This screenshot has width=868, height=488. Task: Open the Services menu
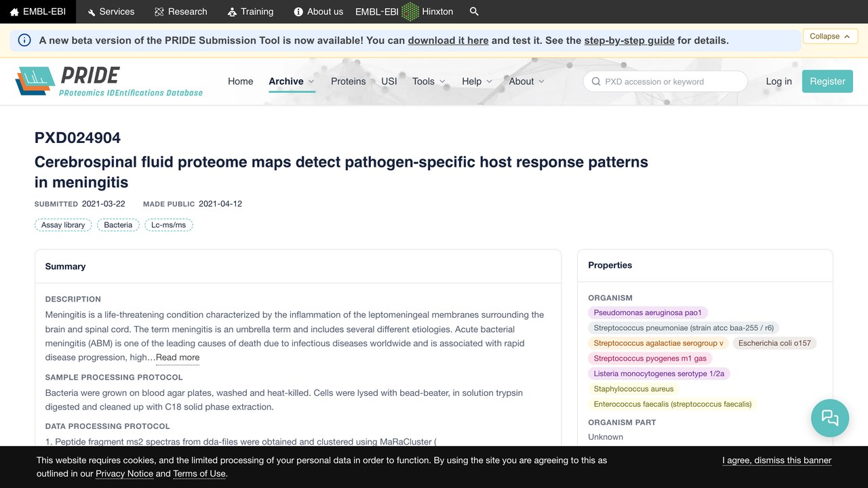click(x=111, y=12)
